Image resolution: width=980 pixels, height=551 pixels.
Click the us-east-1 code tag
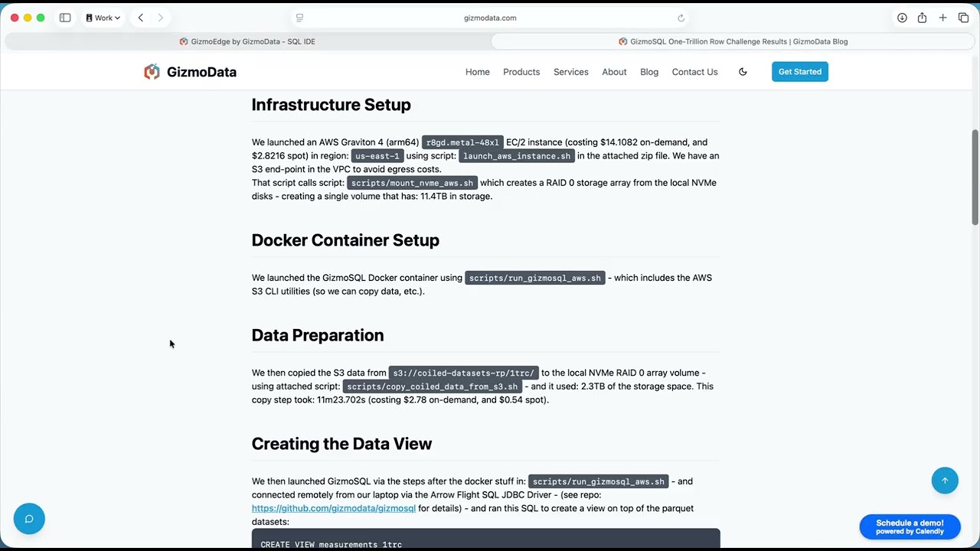377,156
